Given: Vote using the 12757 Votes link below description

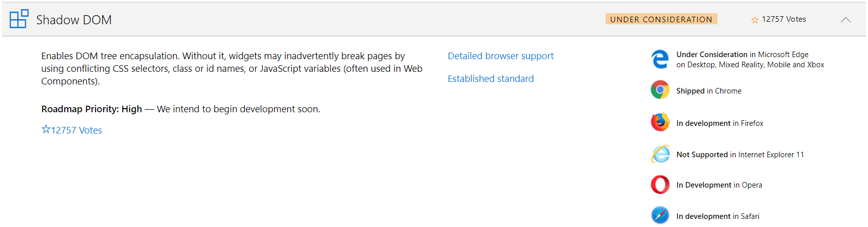Looking at the screenshot, I should [72, 130].
